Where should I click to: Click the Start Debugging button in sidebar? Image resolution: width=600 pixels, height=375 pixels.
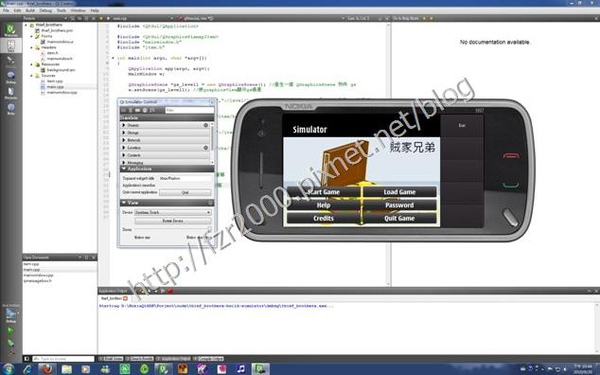[x=11, y=342]
